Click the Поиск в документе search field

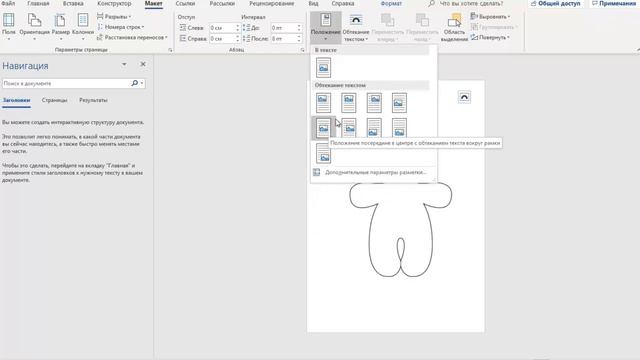point(66,83)
